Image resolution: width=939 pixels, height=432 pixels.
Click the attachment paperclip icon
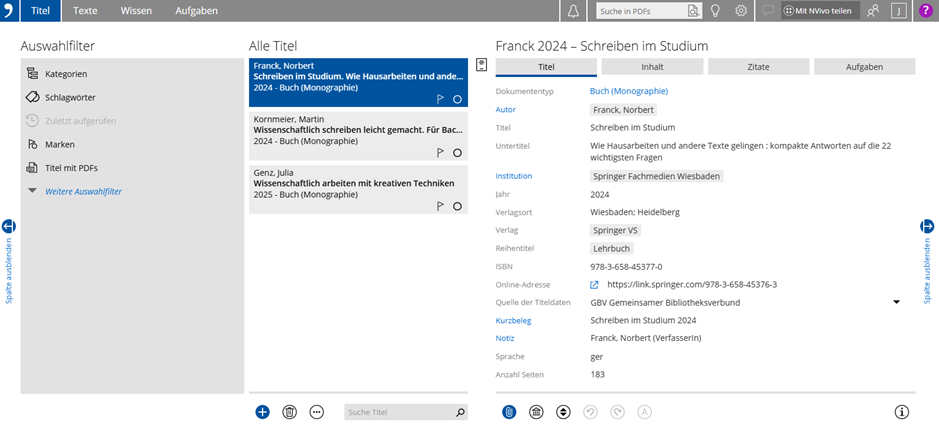tap(509, 411)
